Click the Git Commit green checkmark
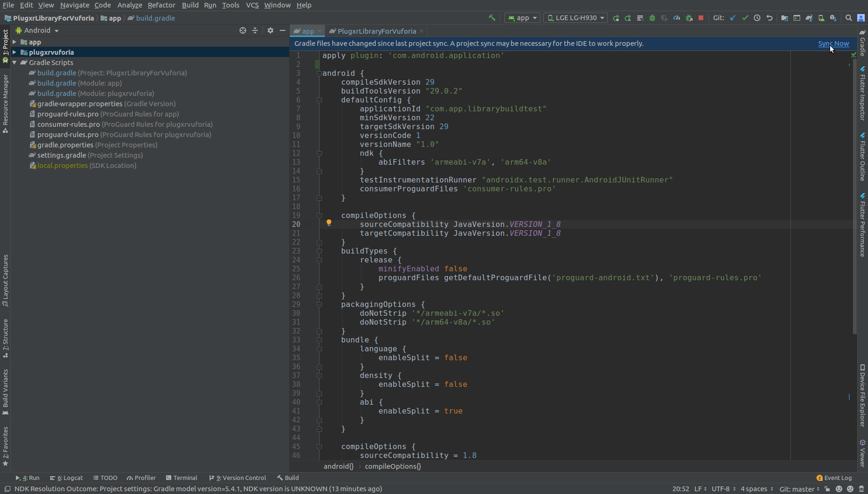868x494 pixels. tap(745, 18)
